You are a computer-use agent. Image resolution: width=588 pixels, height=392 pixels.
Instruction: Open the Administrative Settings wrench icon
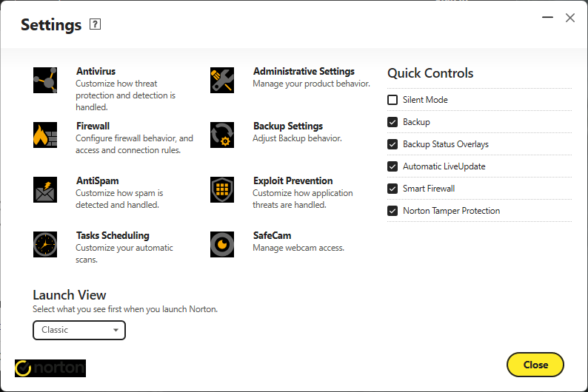[x=222, y=80]
